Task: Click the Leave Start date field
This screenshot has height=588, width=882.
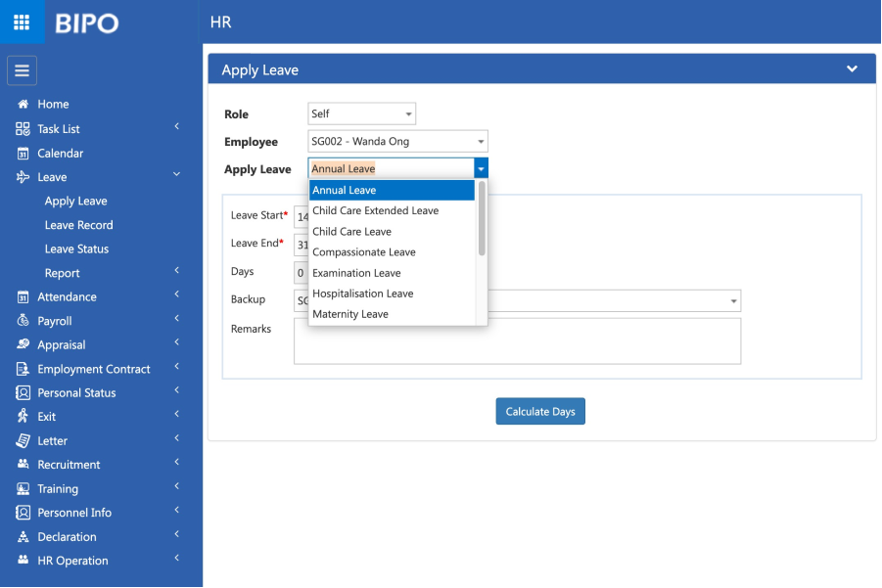Action: [x=301, y=216]
